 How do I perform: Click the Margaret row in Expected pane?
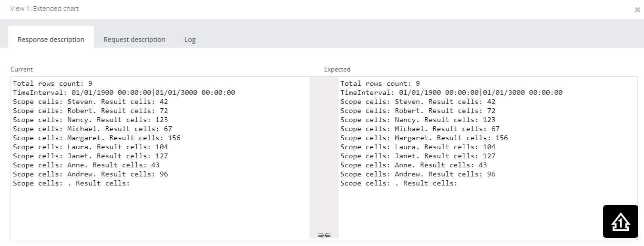(424, 138)
